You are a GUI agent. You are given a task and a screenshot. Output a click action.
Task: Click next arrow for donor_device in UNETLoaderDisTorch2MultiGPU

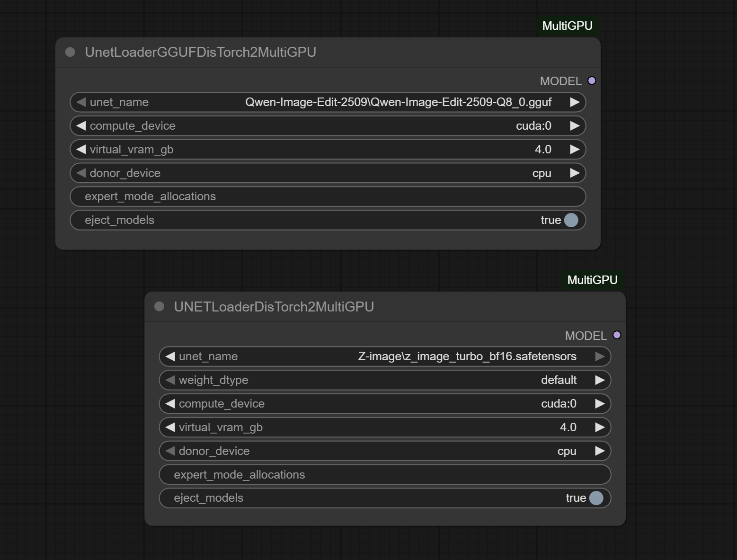600,451
